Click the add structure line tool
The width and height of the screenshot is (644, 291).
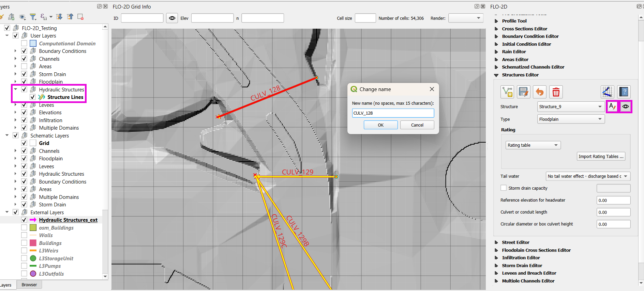(x=507, y=92)
